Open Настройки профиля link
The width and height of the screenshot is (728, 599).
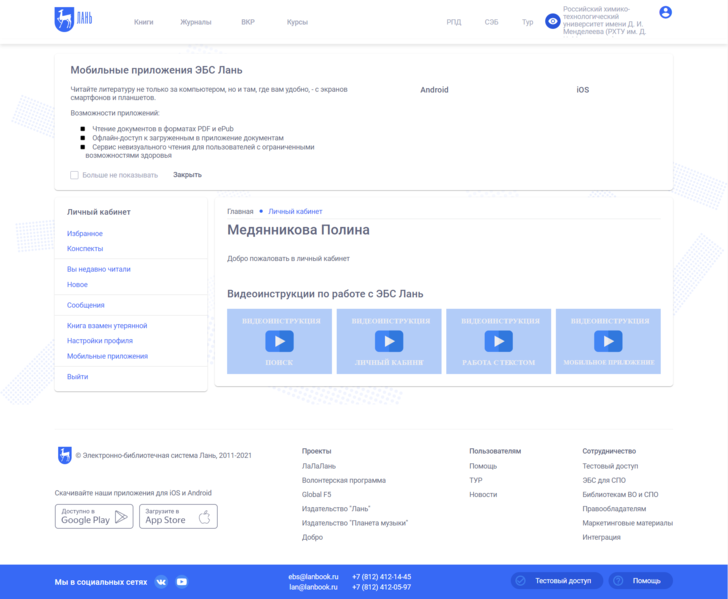pos(100,341)
